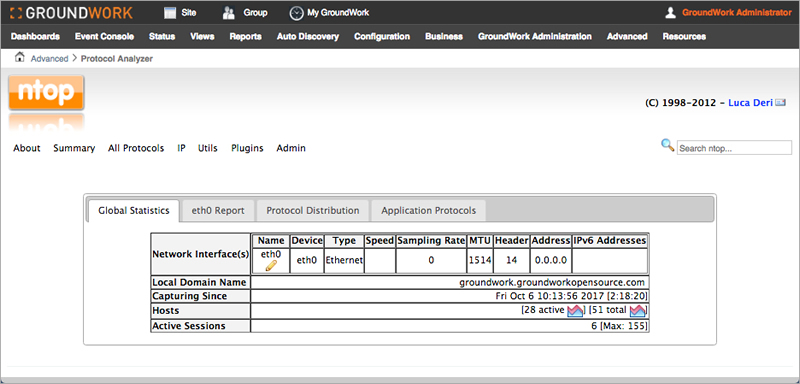The height and width of the screenshot is (384, 800).
Task: Click the magnifier search icon
Action: (667, 145)
